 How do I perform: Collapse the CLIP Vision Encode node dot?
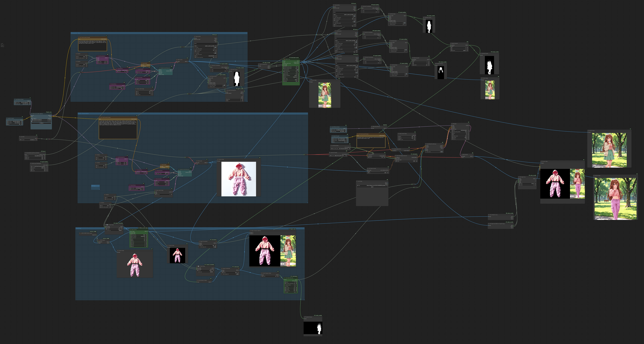click(x=368, y=168)
